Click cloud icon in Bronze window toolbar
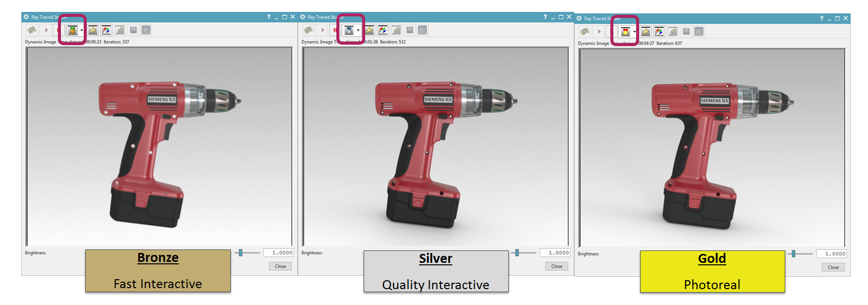The height and width of the screenshot is (305, 868). pos(146,30)
